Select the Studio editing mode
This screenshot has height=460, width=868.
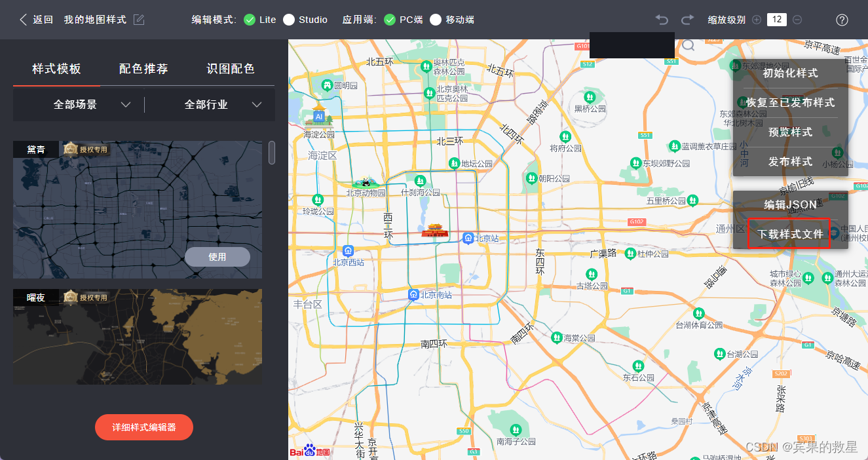[289, 20]
